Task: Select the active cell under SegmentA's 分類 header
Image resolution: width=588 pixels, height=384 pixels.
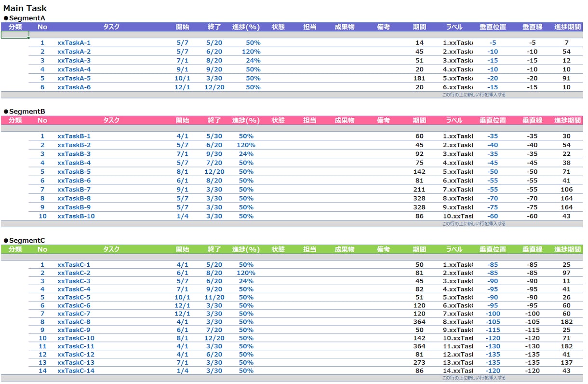Action: point(15,35)
